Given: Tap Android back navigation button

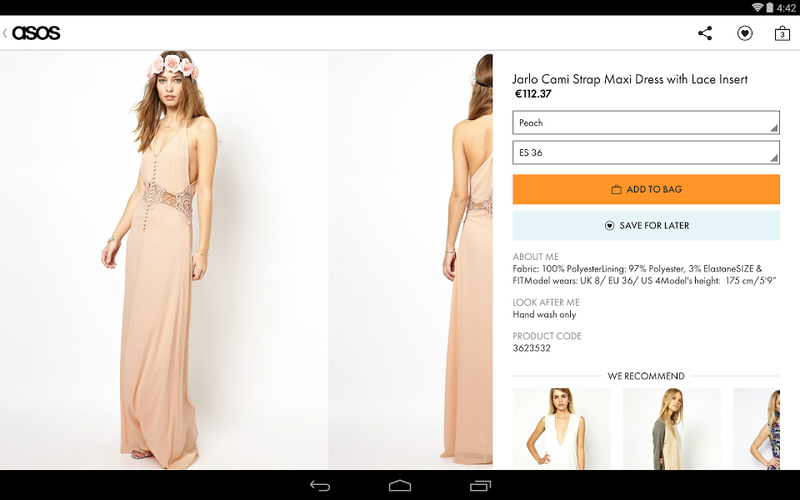Looking at the screenshot, I should tap(320, 486).
